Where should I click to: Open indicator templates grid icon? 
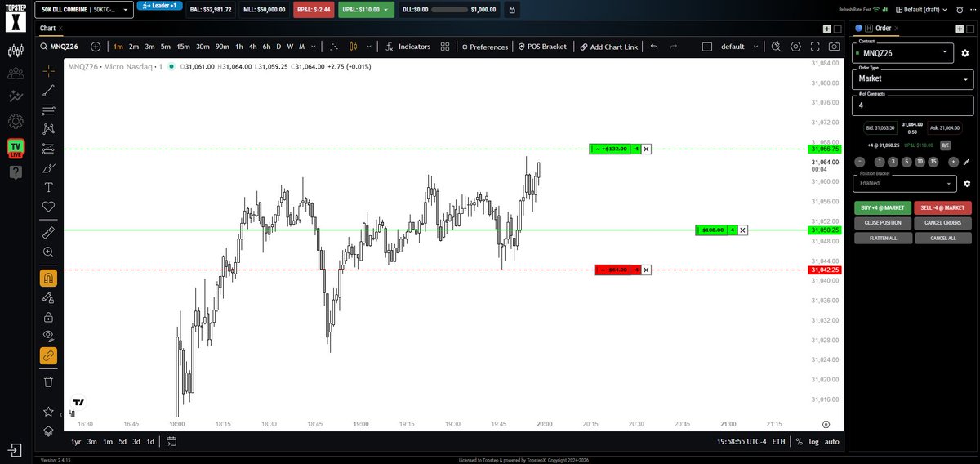pos(445,47)
